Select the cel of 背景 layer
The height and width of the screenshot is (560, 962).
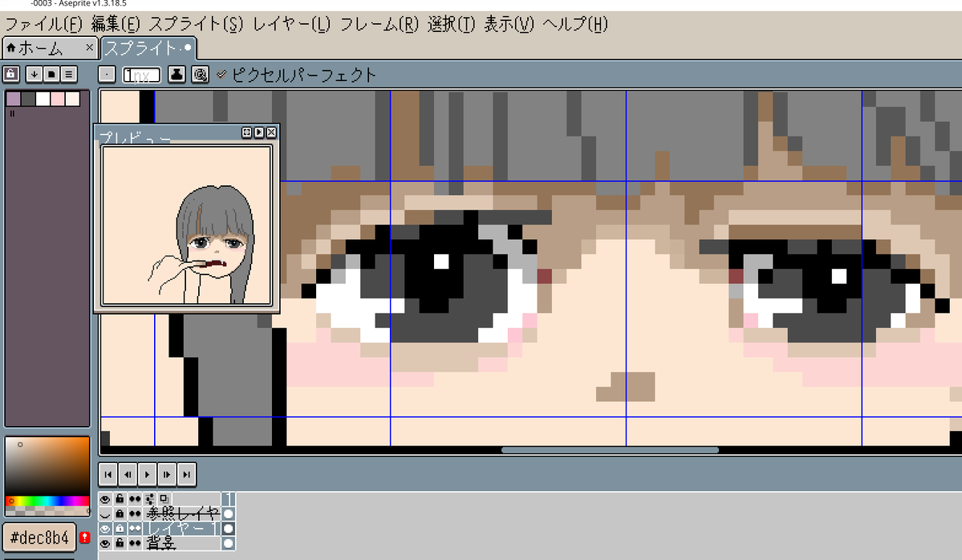coord(228,543)
